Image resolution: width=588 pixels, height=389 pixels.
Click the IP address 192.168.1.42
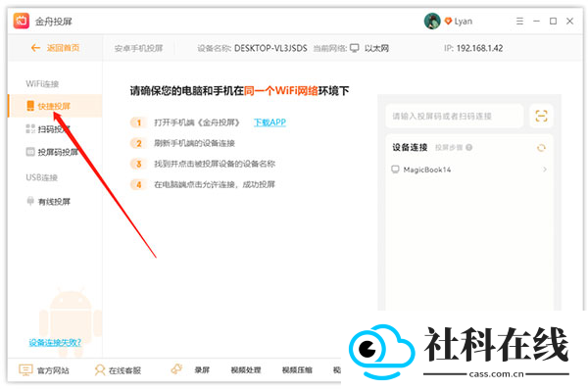click(x=479, y=48)
